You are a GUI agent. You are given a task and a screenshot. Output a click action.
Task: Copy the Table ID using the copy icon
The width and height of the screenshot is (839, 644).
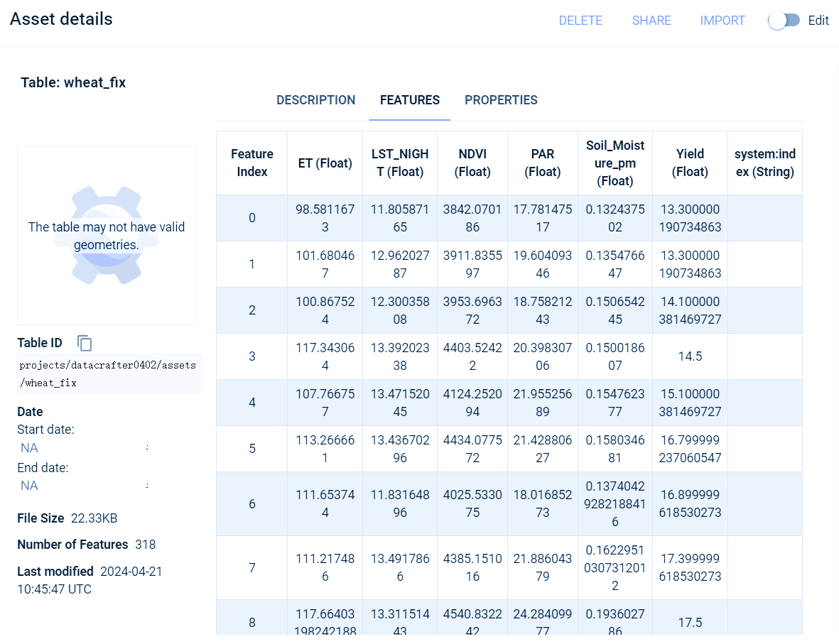85,344
